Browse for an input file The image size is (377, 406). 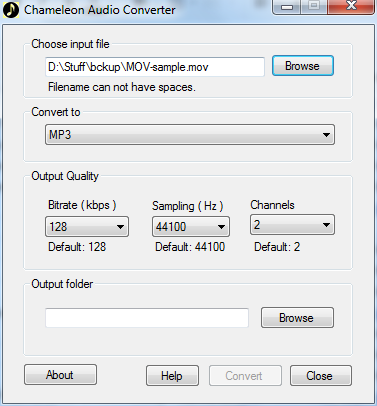[x=303, y=66]
